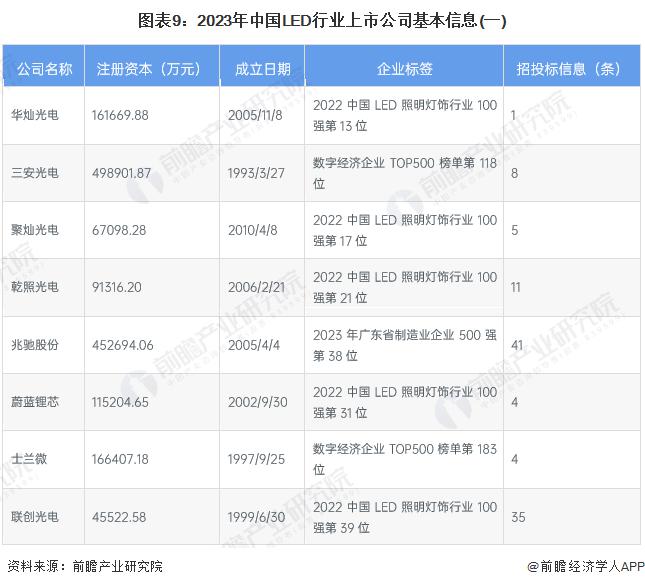
Task: Select company name 联创光电
Action: (35, 517)
